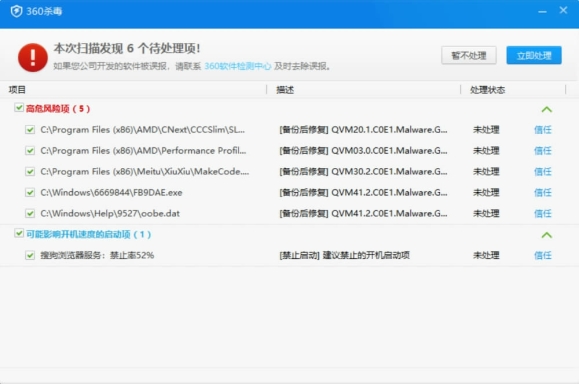Uncheck the FB9DAE.exe file checkbox
The image size is (579, 384).
click(30, 192)
